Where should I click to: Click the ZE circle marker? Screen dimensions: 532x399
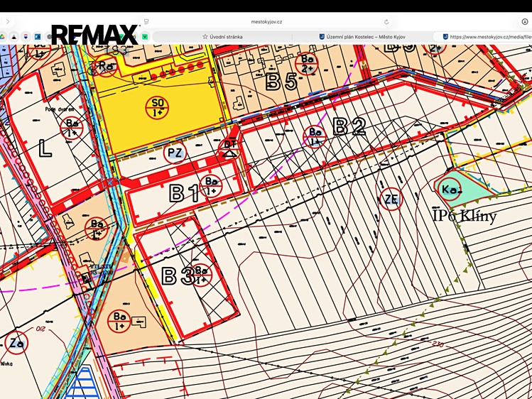[x=391, y=199]
